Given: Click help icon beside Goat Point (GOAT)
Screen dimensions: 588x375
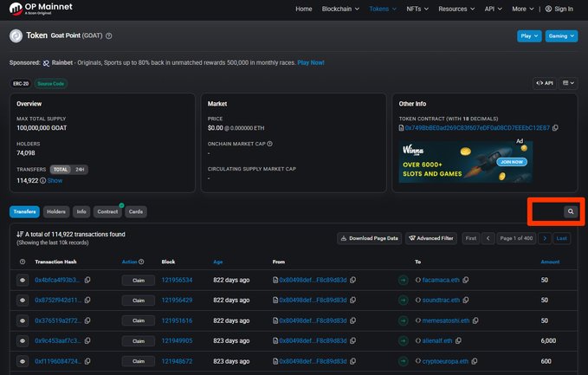Looking at the screenshot, I should click(109, 36).
